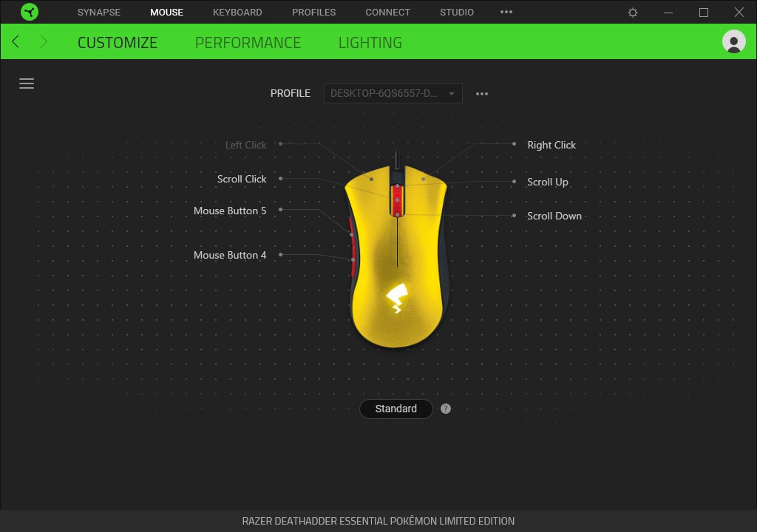Click the Standard mode button
Viewport: 757px width, 532px height.
tap(396, 409)
